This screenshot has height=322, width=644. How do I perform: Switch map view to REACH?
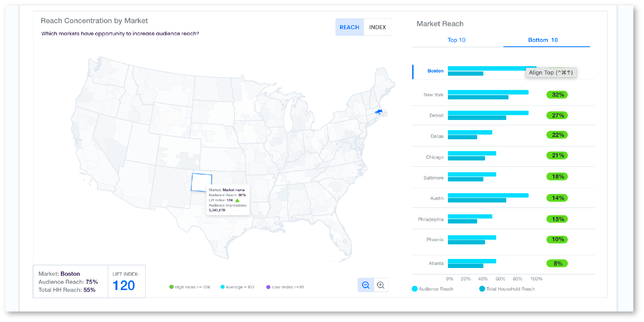click(x=350, y=27)
